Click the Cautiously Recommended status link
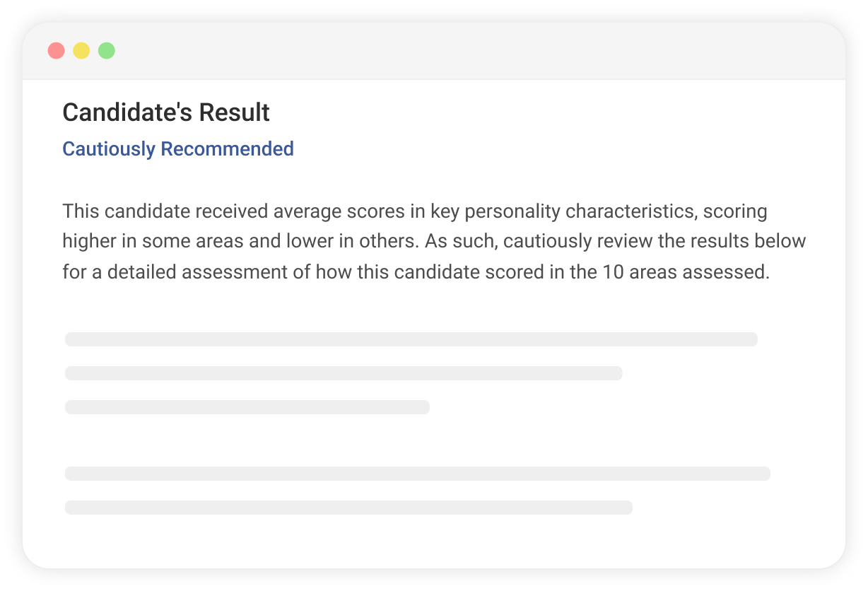The width and height of the screenshot is (868, 591). (x=178, y=149)
